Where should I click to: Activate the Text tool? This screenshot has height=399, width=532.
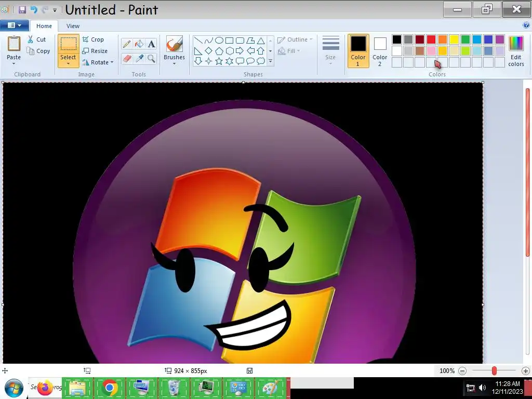(x=151, y=44)
